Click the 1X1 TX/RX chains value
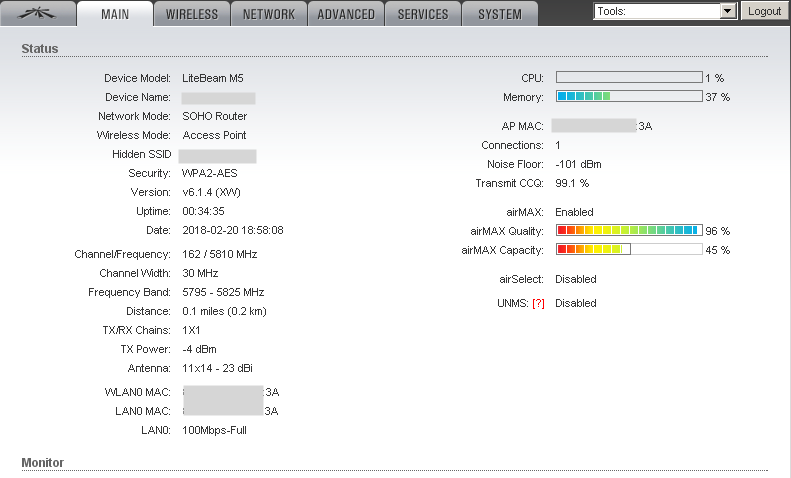This screenshot has height=478, width=791. point(191,330)
